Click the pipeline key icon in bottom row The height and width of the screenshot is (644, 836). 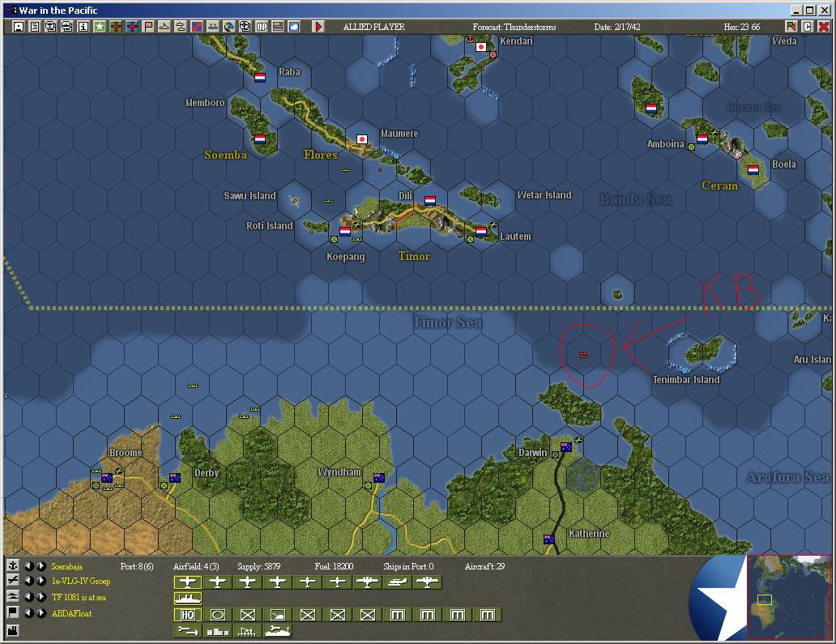tap(187, 631)
